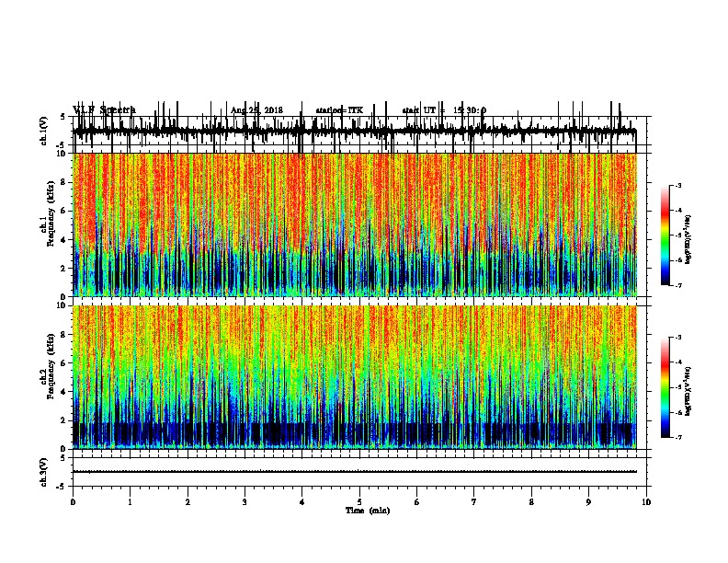Click the date label "Aug.25, 2018"

click(x=256, y=110)
